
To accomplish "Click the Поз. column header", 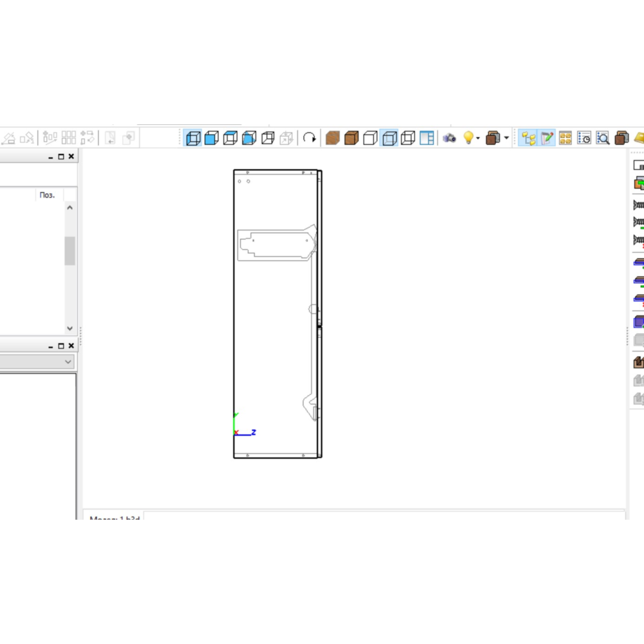I will (48, 195).
